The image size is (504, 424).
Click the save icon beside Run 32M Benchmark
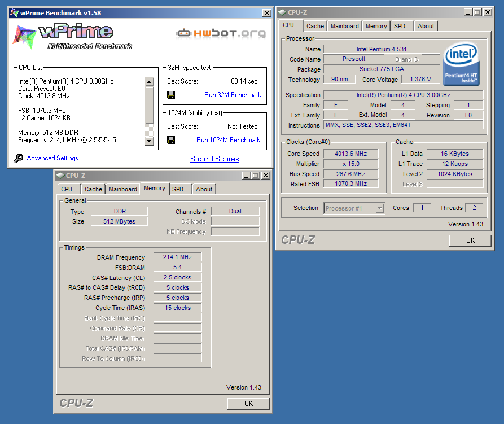(x=171, y=95)
